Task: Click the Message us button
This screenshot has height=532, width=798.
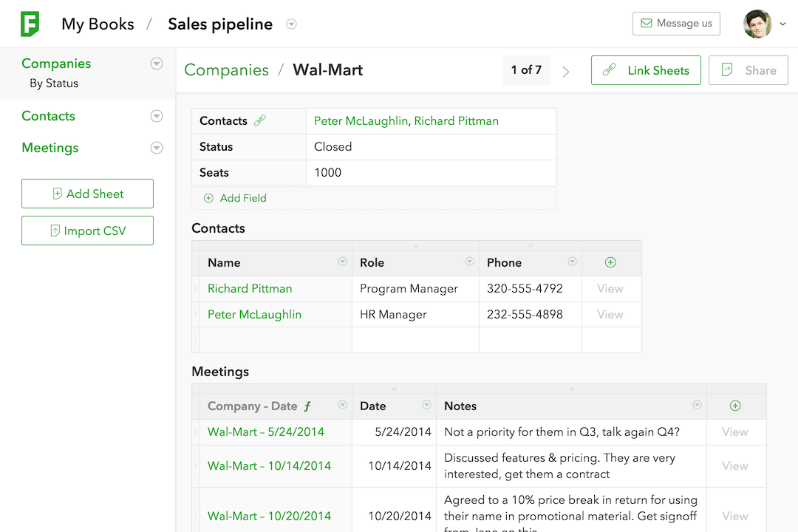Action: click(676, 24)
